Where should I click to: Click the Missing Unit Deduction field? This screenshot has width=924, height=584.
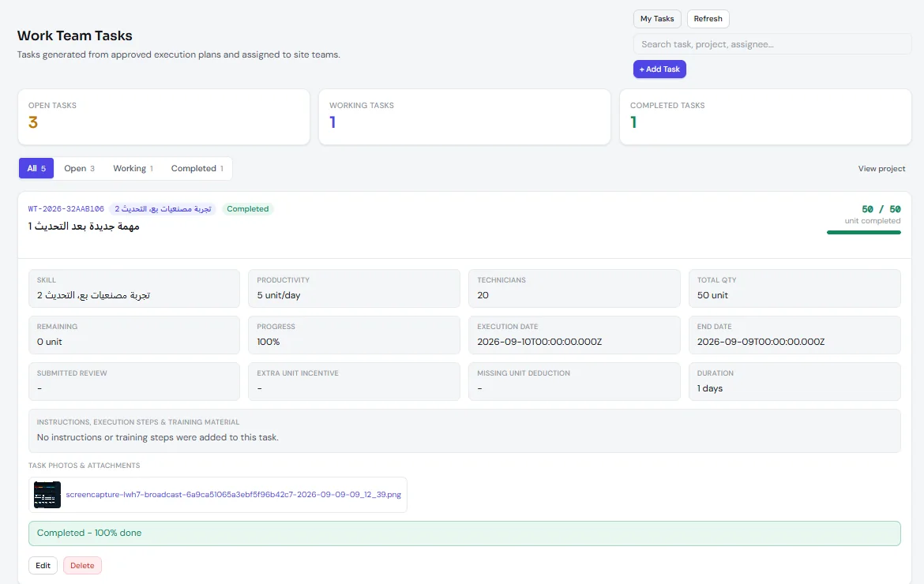[x=574, y=381]
